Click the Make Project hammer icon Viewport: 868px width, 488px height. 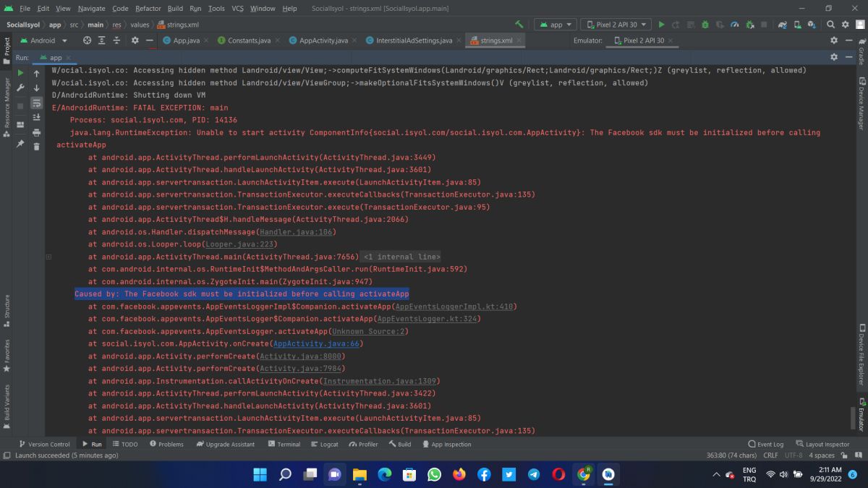pyautogui.click(x=519, y=25)
